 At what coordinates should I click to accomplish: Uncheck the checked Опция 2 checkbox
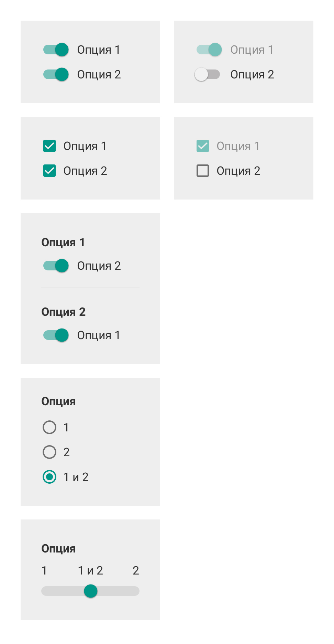[x=49, y=171]
